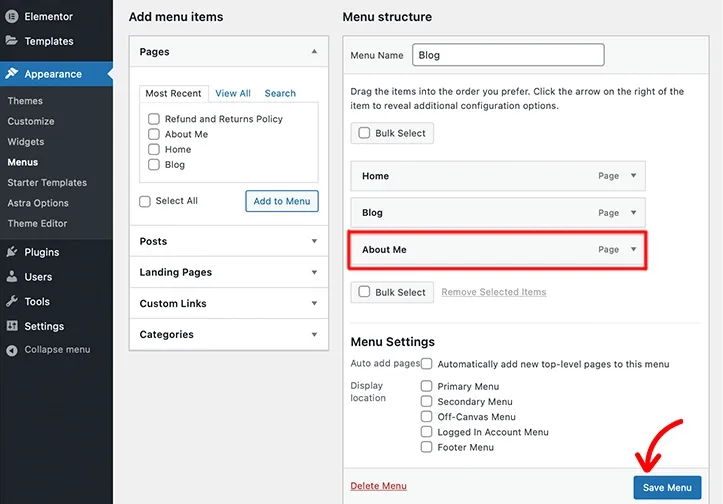This screenshot has height=504, width=723.
Task: Click the Collapse menu arrow icon
Action: click(x=12, y=350)
